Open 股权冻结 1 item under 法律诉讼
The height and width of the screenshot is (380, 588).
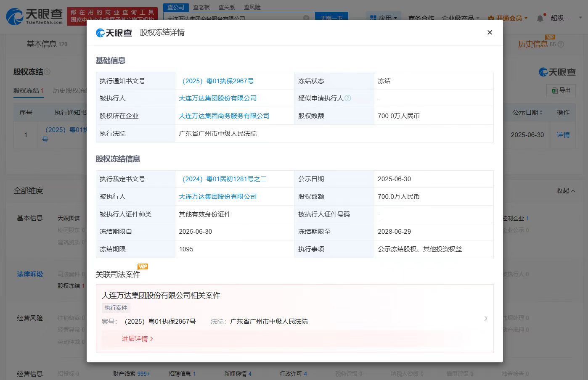pyautogui.click(x=71, y=286)
